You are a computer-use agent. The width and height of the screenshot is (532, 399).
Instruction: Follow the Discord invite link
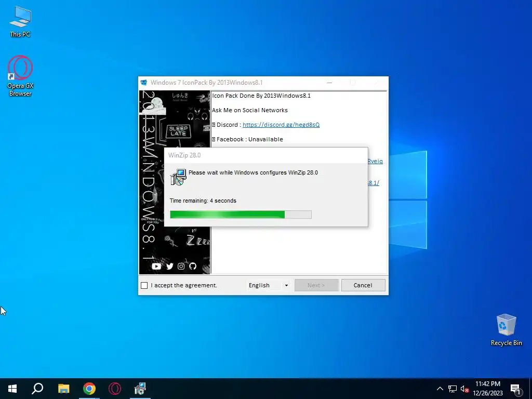click(281, 125)
